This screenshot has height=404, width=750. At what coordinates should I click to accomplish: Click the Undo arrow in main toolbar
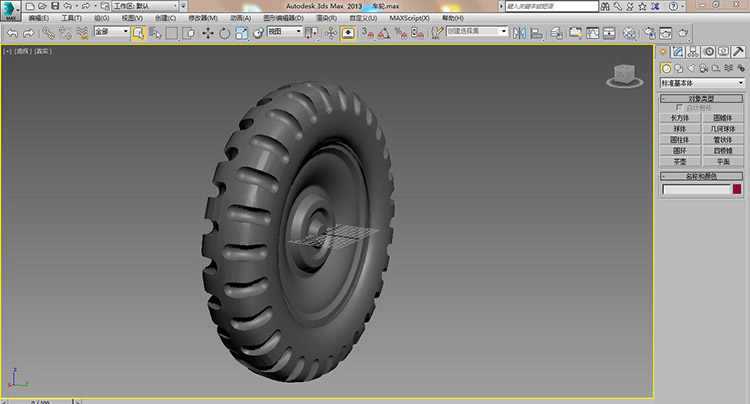[11, 32]
